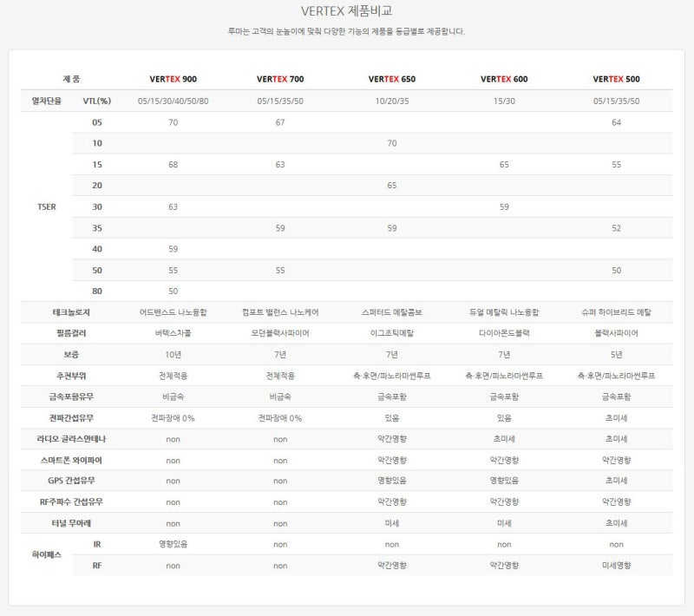Click the TSER "20" row label
The image size is (694, 616).
click(97, 186)
